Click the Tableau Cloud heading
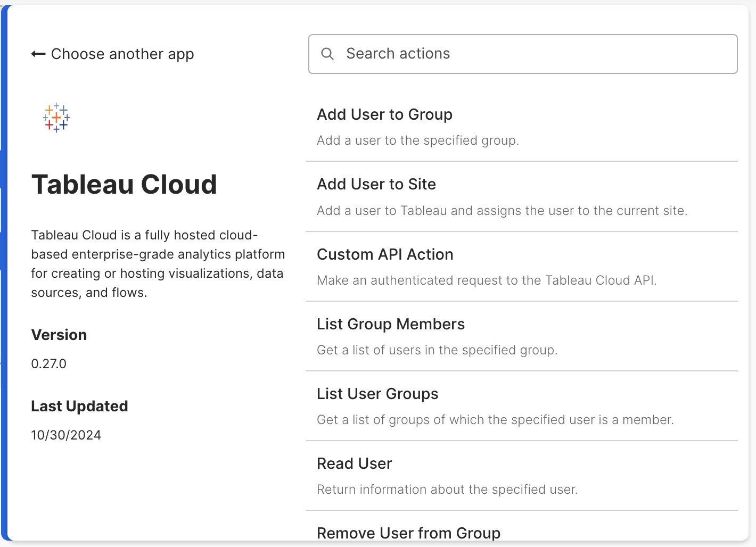 pos(124,185)
